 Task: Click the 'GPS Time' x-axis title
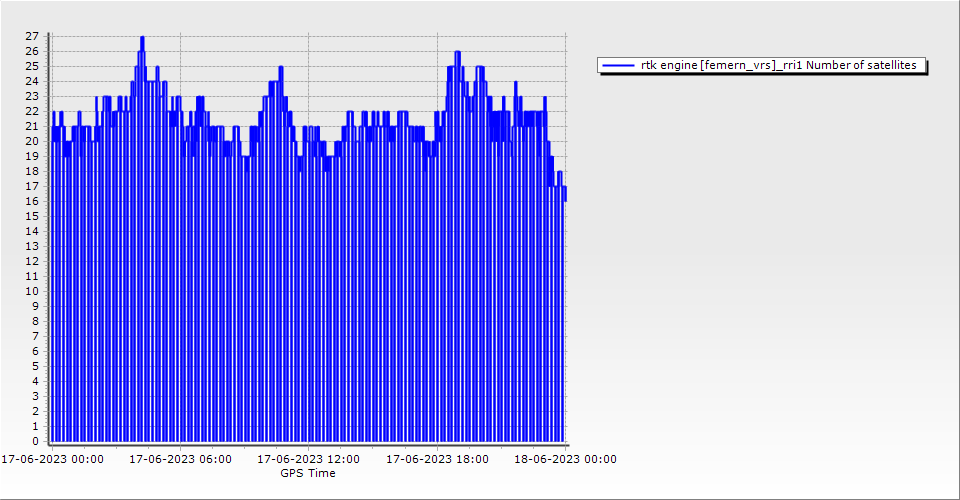[308, 473]
